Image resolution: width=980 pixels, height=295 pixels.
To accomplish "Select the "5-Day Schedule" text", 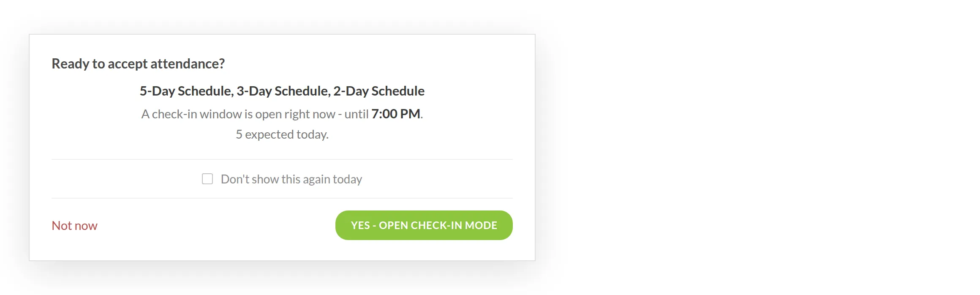I will click(x=186, y=91).
